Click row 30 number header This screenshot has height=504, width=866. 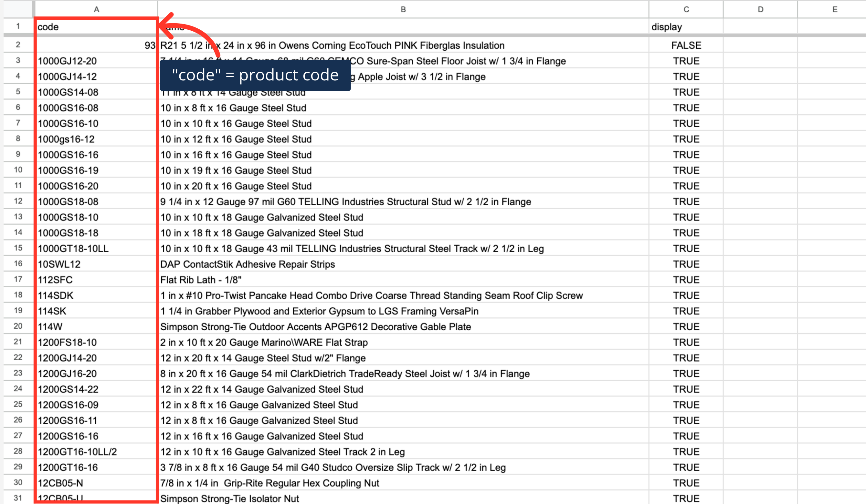point(18,482)
